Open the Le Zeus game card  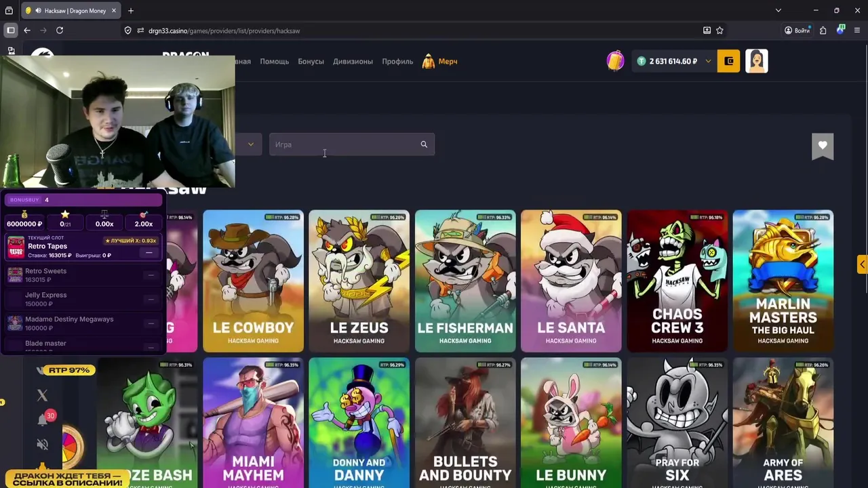click(x=359, y=281)
